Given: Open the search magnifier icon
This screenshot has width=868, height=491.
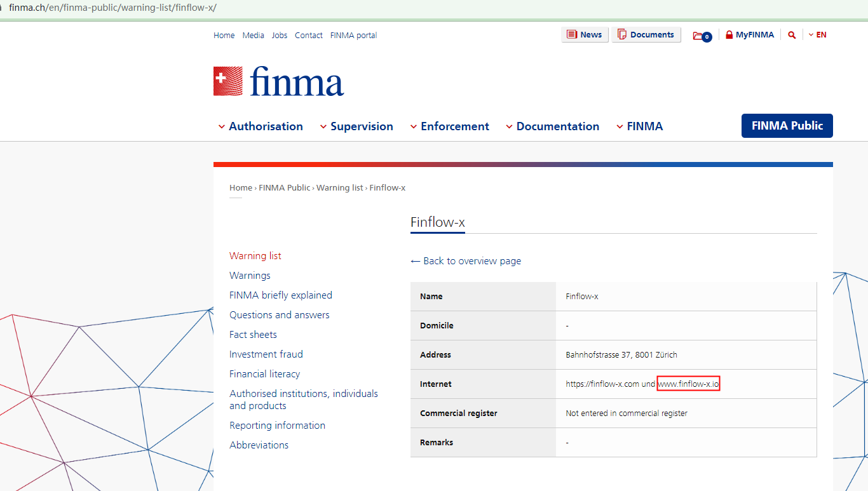Looking at the screenshot, I should point(792,35).
